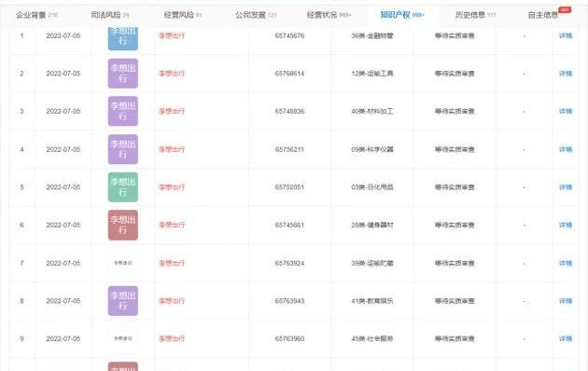Open 详情 for registration 65763943

(566, 301)
